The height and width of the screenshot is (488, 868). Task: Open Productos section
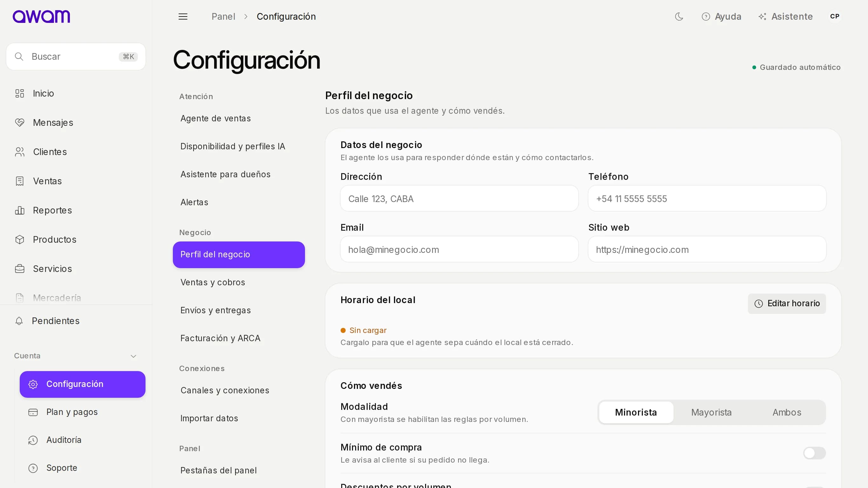point(76,240)
